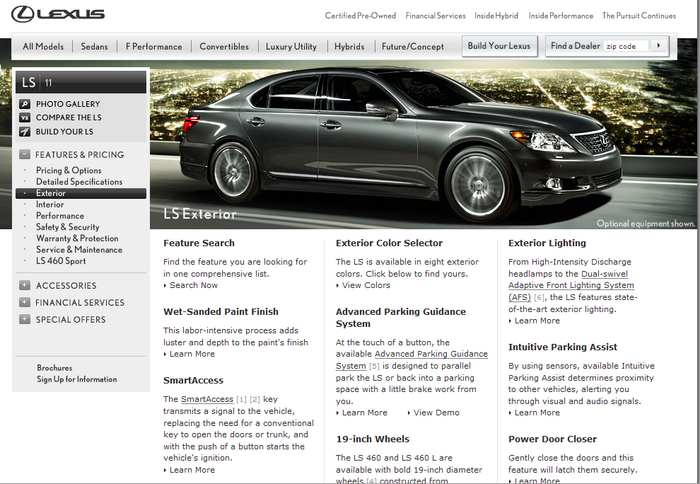Viewport: 700px width, 484px height.
Task: Expand the Accessories section
Action: (25, 285)
